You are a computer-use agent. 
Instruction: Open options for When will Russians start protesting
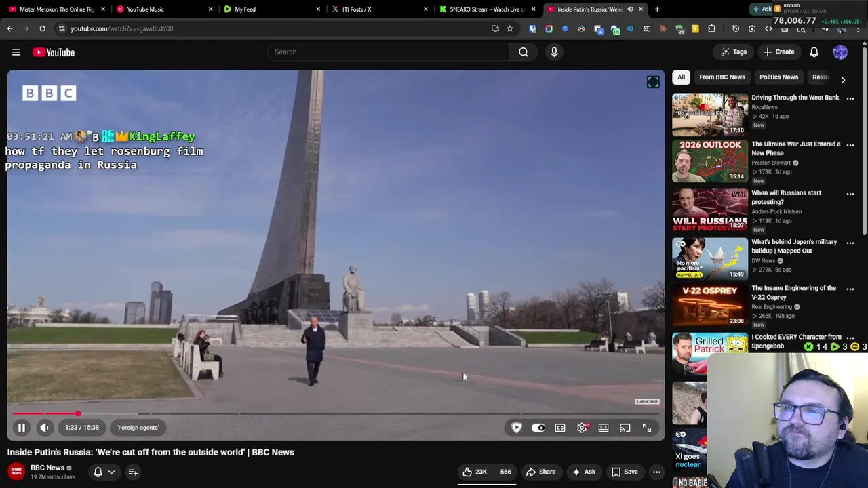(x=850, y=194)
